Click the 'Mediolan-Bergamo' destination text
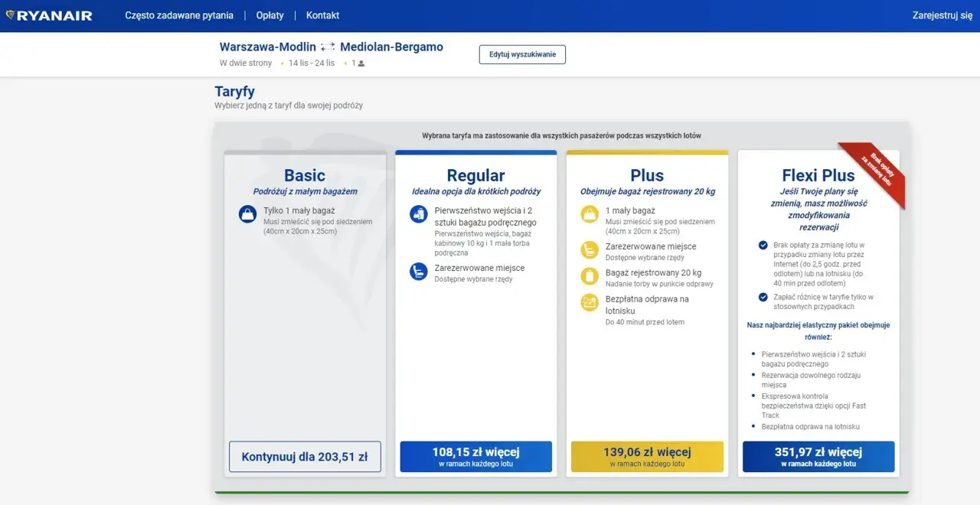Viewport: 980px width, 505px height. 391,47
